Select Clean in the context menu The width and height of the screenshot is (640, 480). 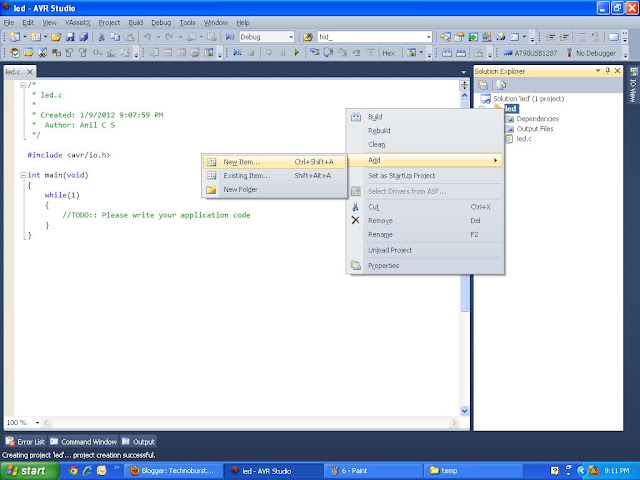tap(424, 144)
